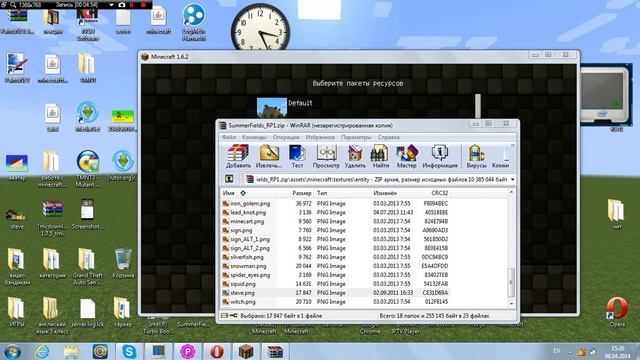
Task: Open the file explorer taskbar icon
Action: coord(71,351)
